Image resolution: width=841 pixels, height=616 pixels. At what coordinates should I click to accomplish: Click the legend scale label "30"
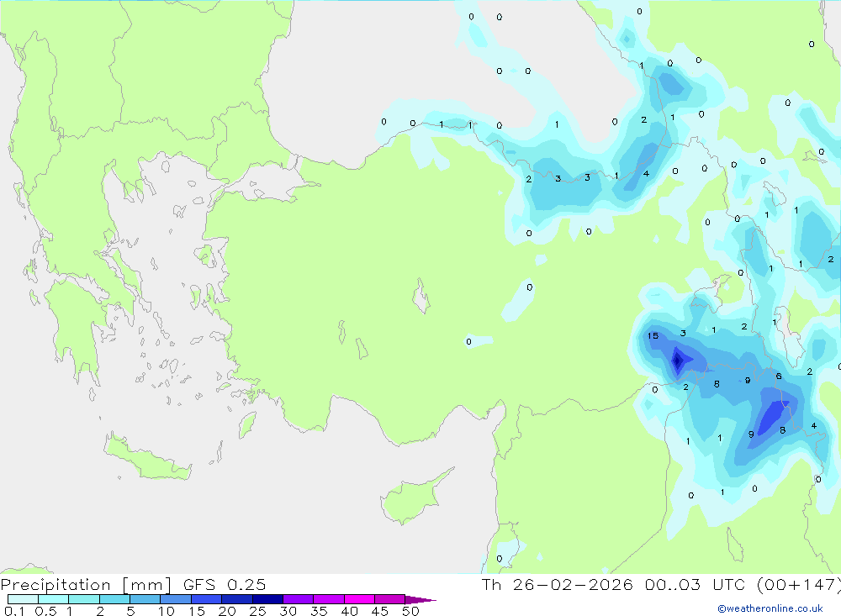coord(288,611)
